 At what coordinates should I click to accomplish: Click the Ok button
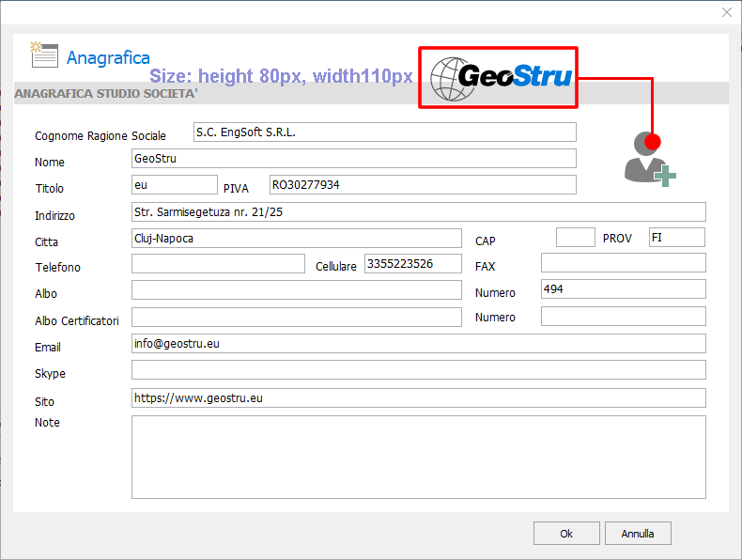point(566,534)
